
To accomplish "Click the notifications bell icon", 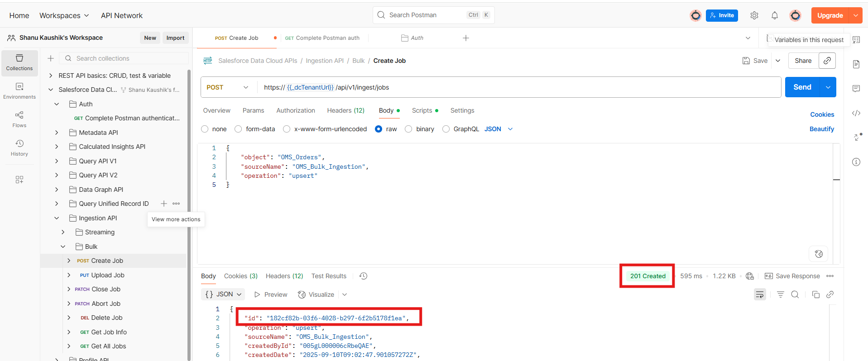I will click(x=774, y=15).
